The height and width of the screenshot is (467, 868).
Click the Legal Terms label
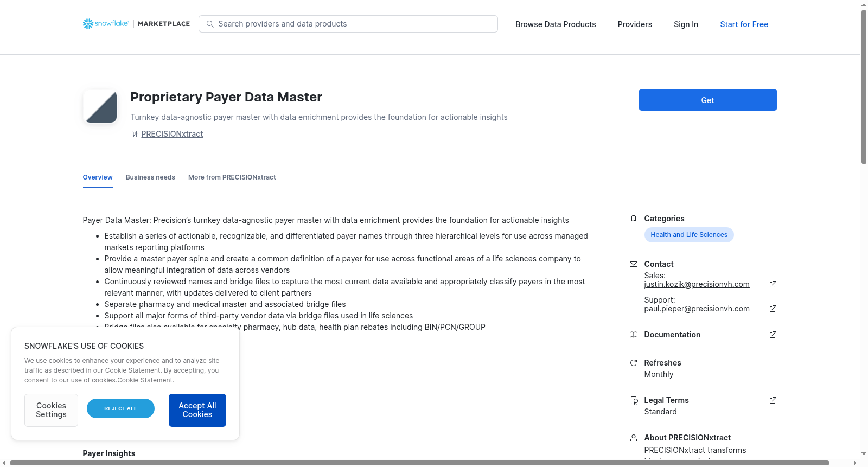tap(666, 400)
